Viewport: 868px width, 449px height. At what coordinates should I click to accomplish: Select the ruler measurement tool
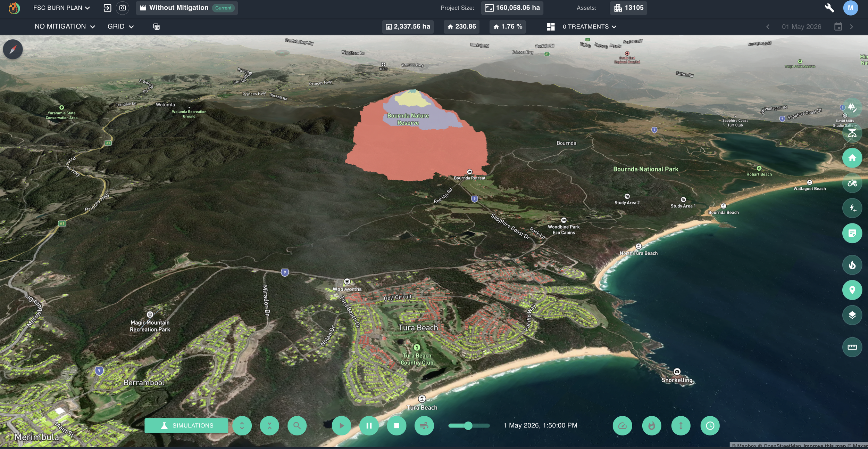click(x=852, y=347)
